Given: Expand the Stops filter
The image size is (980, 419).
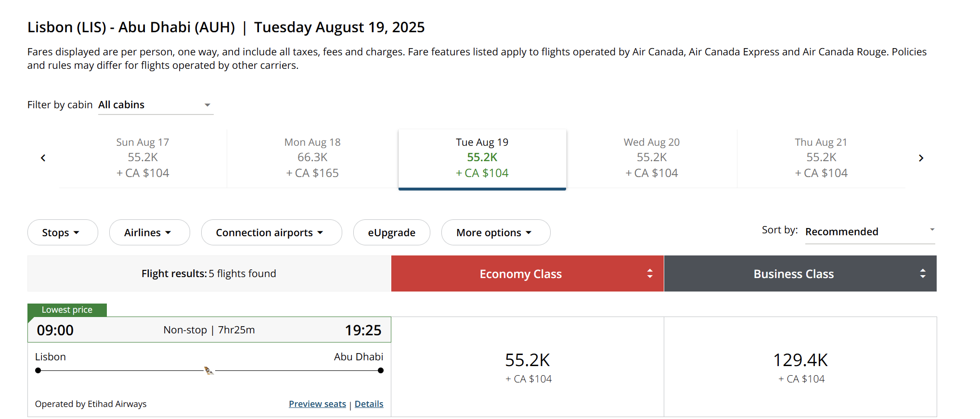Looking at the screenshot, I should point(63,232).
